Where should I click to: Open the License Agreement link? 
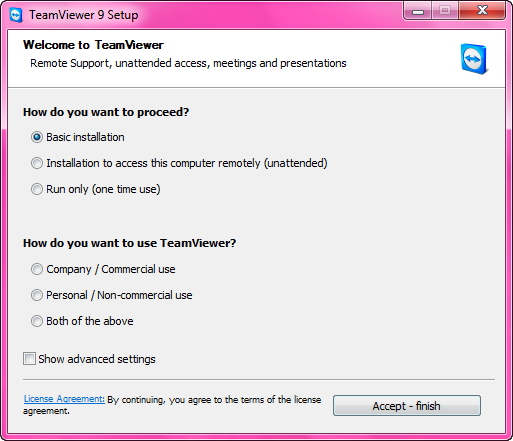[x=64, y=399]
